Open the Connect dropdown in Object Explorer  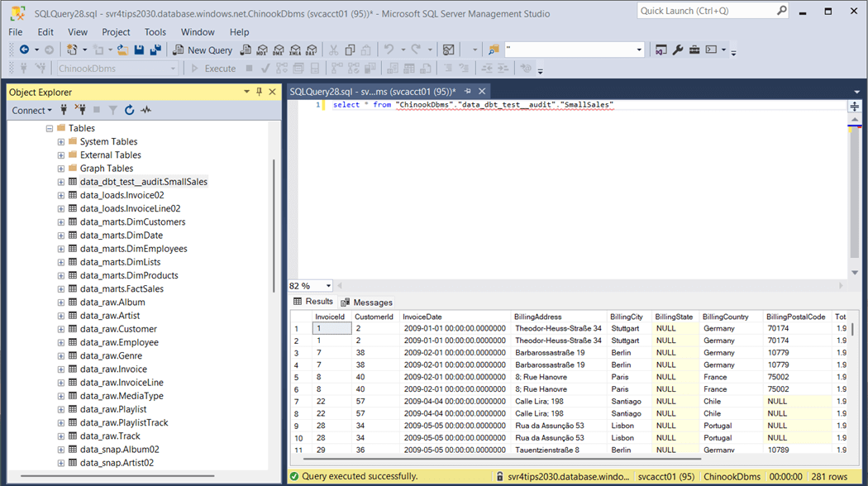[x=31, y=110]
